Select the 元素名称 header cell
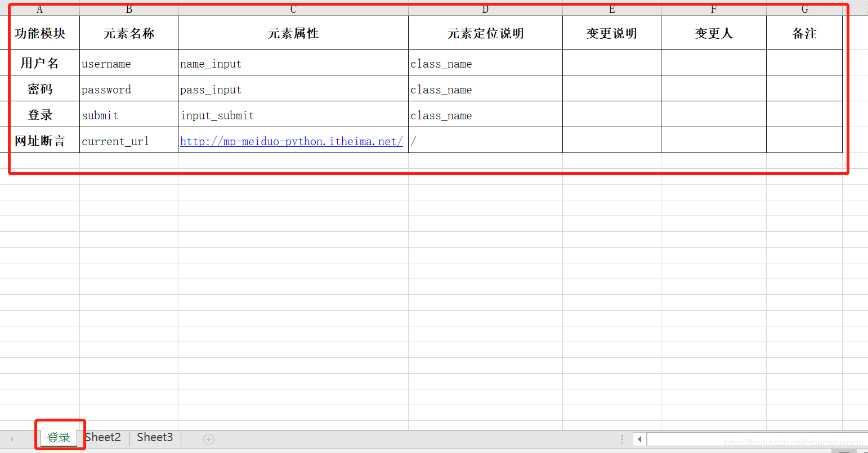The image size is (868, 453). pos(129,33)
